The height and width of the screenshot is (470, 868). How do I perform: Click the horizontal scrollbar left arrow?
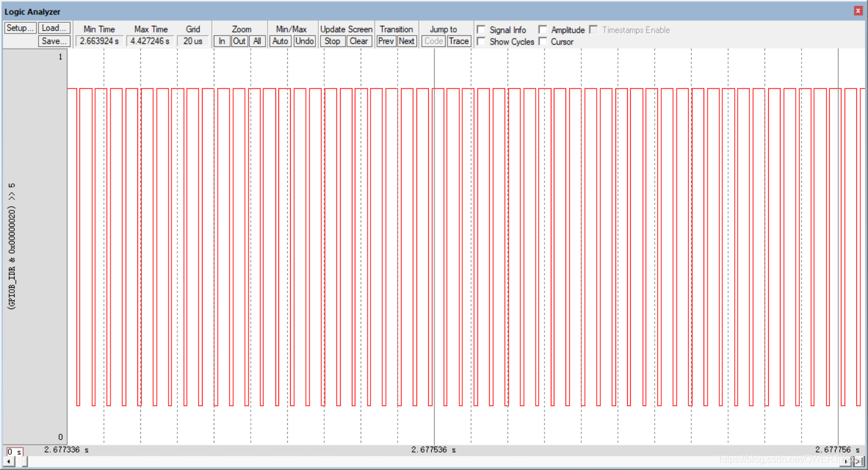(8, 462)
